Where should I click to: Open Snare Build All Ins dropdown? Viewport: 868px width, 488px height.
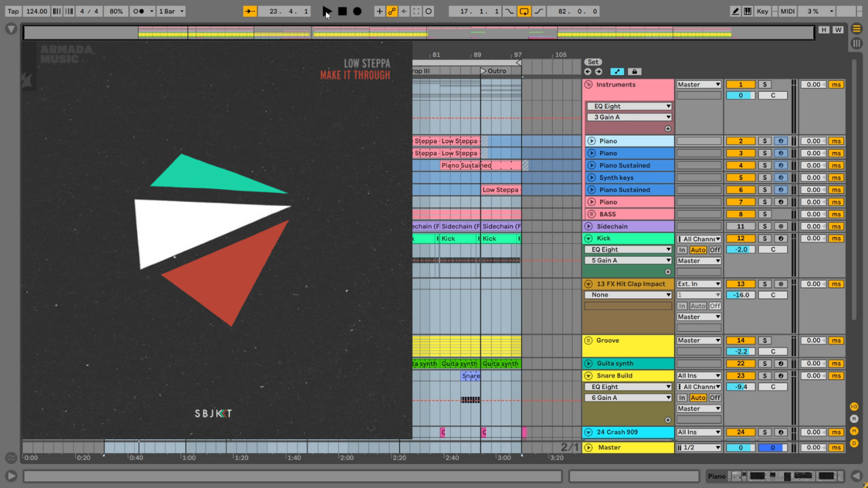click(699, 375)
